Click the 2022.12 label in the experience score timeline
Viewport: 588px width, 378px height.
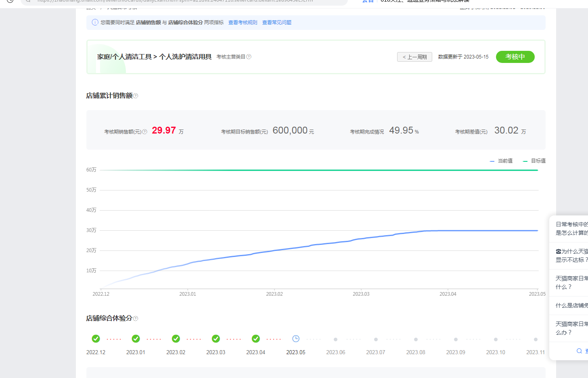(x=96, y=352)
